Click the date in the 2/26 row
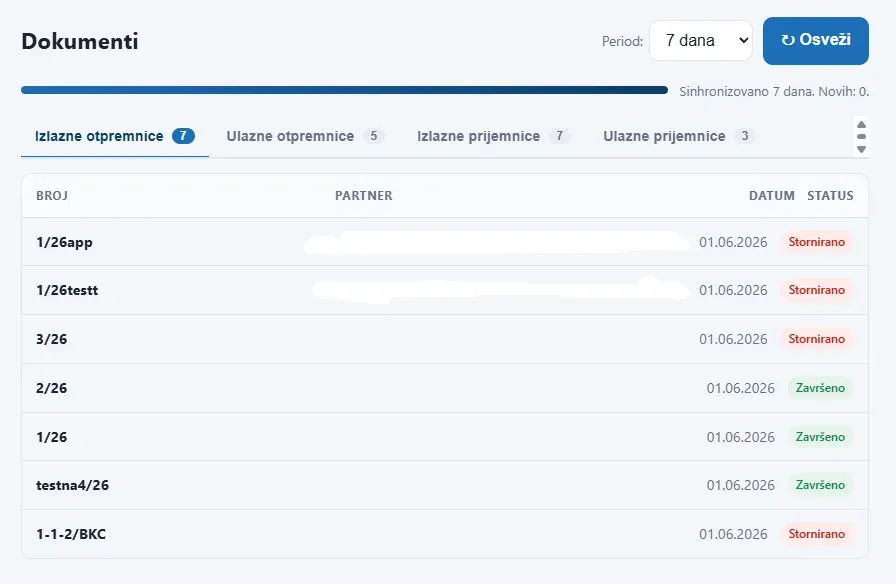 click(741, 388)
